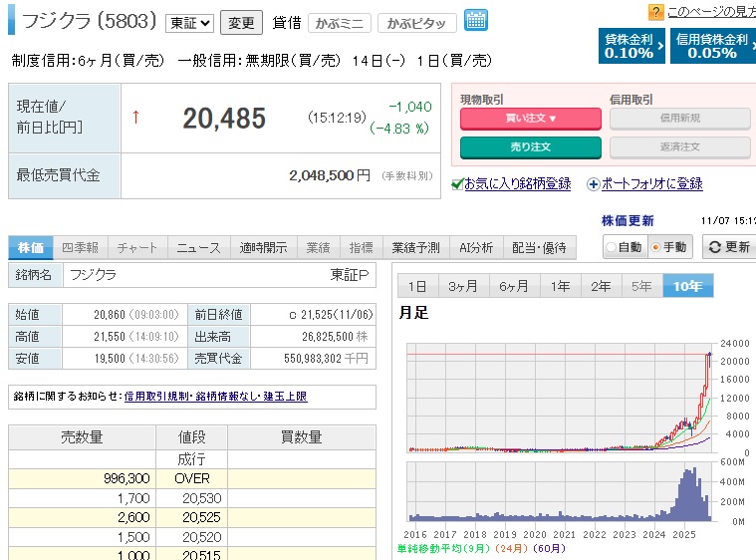Open the calendar icon beside かぶピタッ
The height and width of the screenshot is (560, 756).
coord(476,21)
